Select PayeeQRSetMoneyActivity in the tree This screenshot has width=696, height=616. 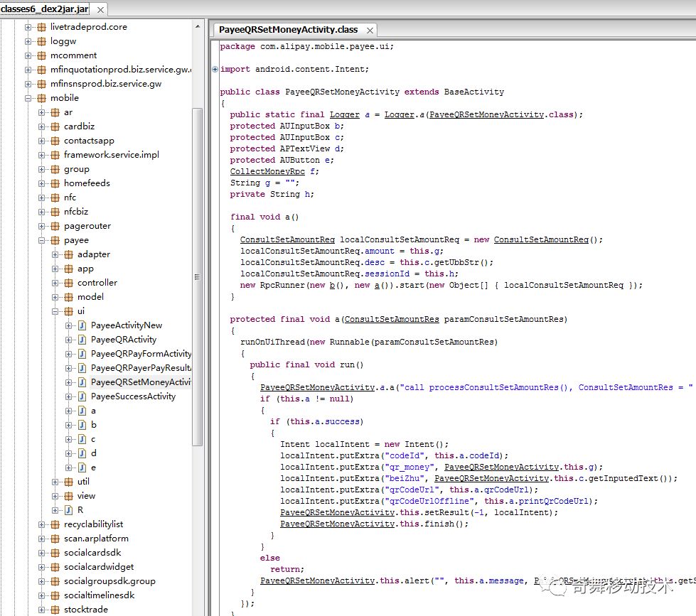click(141, 382)
